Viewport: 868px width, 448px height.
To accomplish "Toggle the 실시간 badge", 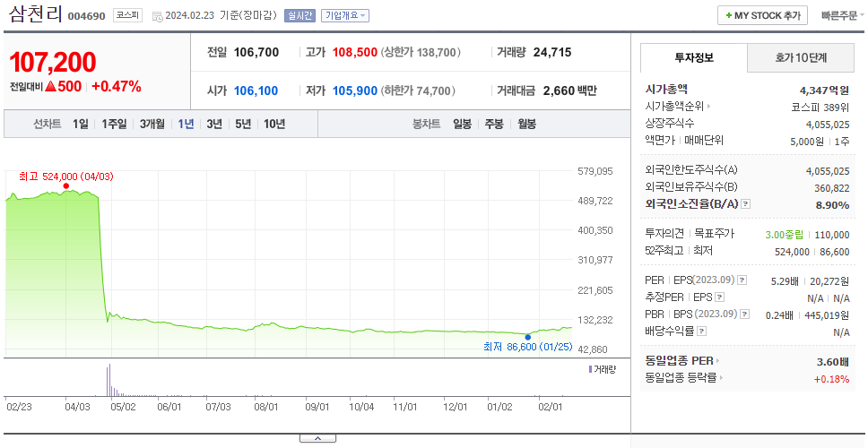I will pyautogui.click(x=299, y=15).
